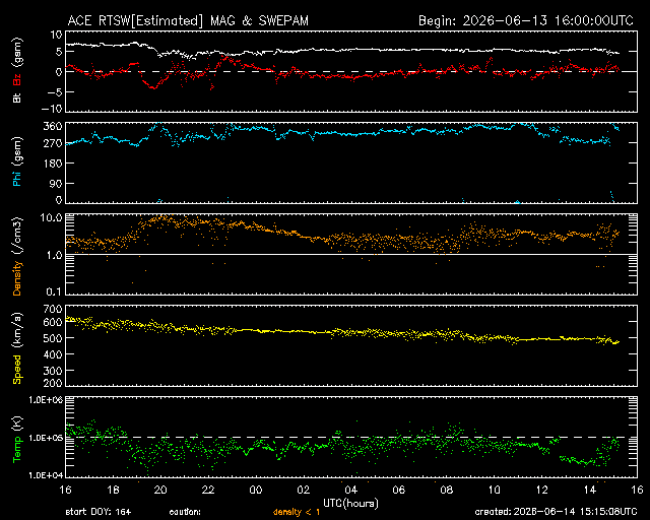650x520 pixels.
Task: Click the '300' speed axis value
Action: [53, 371]
